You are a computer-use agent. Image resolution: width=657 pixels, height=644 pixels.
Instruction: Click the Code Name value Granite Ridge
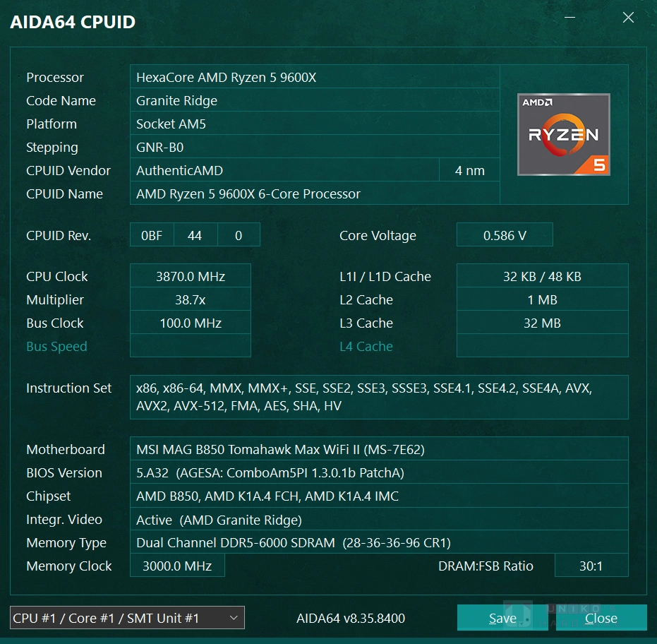(x=315, y=100)
